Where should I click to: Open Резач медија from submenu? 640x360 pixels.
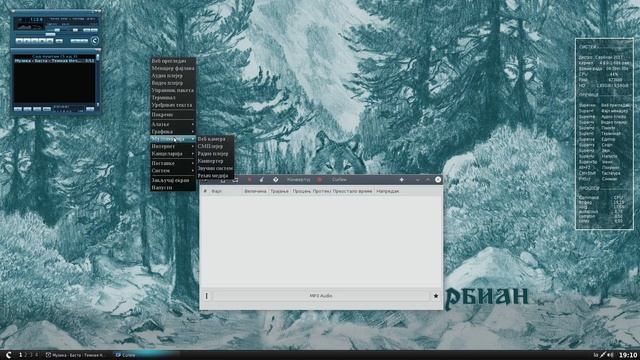(215, 176)
